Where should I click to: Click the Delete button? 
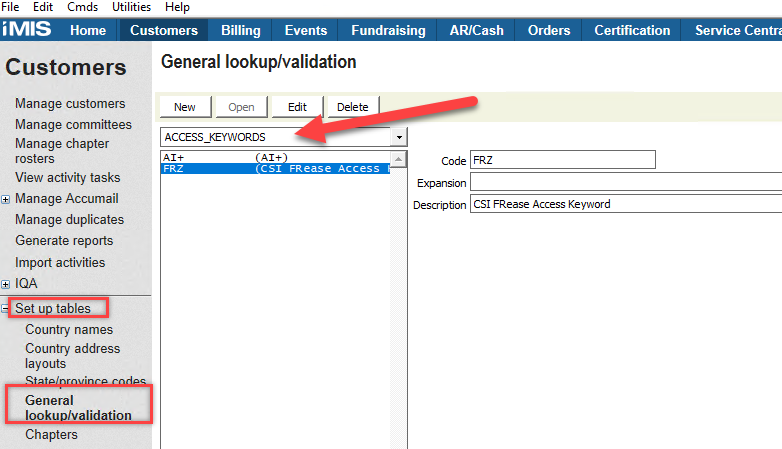click(x=352, y=107)
